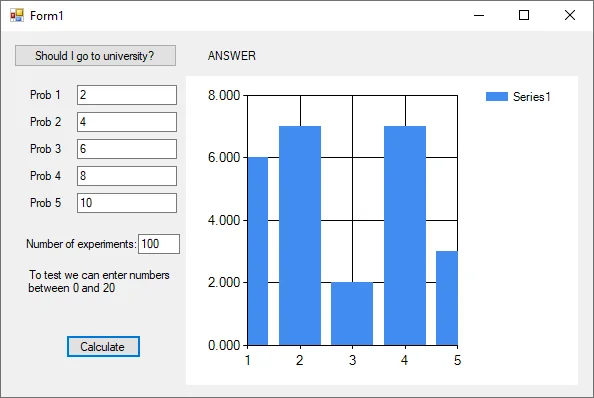Click the ANSWER label above the chart
Screen dimensions: 594x398
click(x=231, y=56)
